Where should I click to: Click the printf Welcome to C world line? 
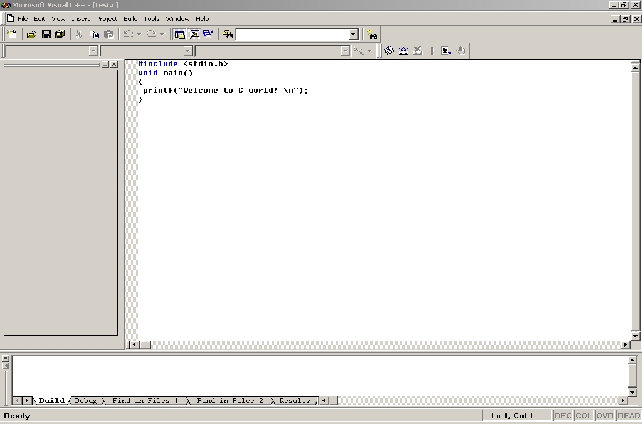(x=225, y=90)
